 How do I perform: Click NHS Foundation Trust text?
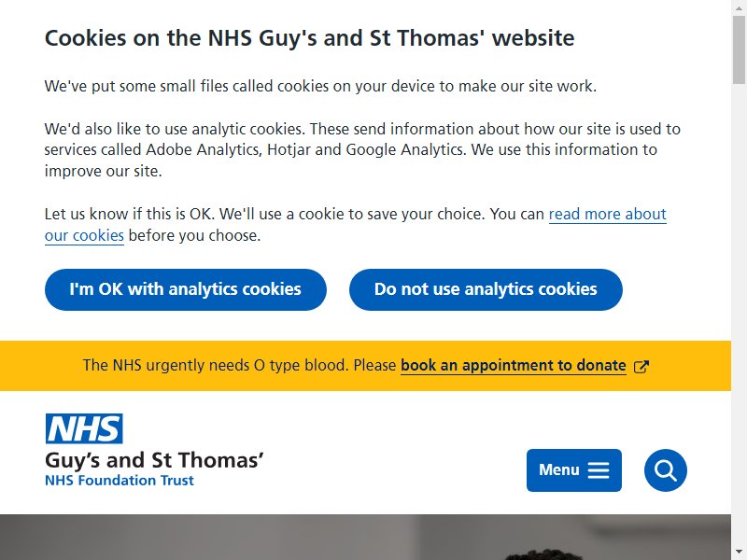(120, 481)
